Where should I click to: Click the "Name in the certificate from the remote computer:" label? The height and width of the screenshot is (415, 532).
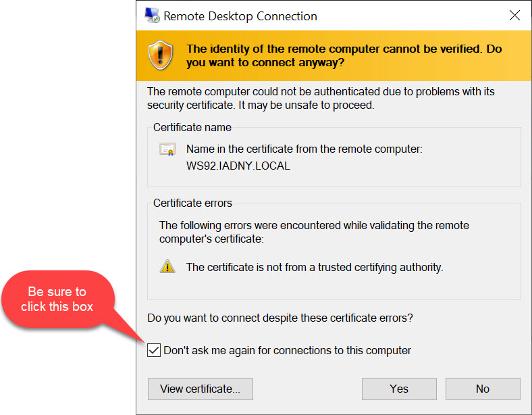point(304,149)
